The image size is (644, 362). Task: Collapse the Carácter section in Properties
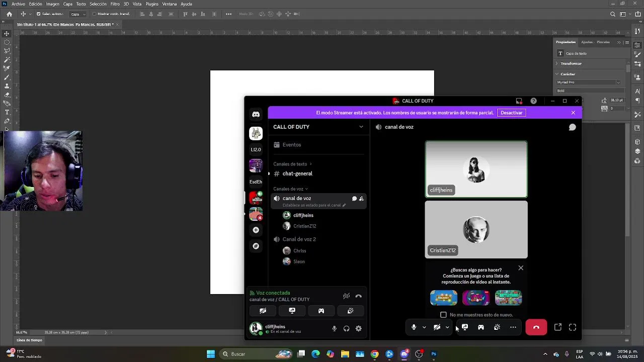tap(557, 74)
